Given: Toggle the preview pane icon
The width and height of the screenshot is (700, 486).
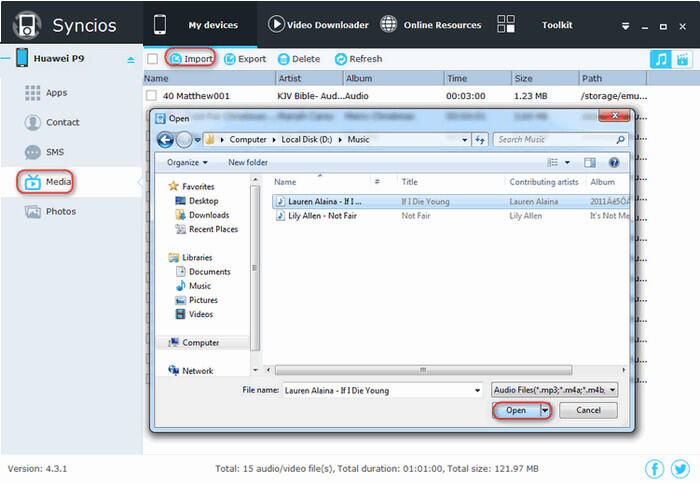Looking at the screenshot, I should point(590,162).
